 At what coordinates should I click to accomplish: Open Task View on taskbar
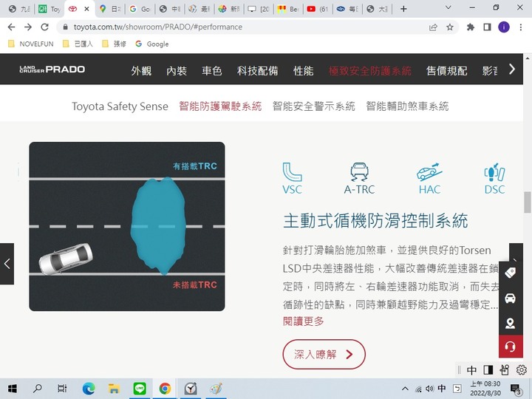point(62,389)
